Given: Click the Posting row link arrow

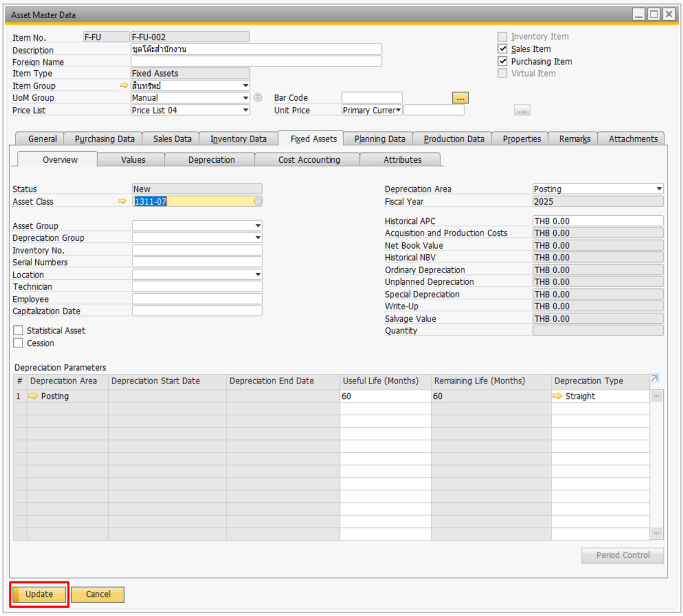Looking at the screenshot, I should [x=33, y=396].
